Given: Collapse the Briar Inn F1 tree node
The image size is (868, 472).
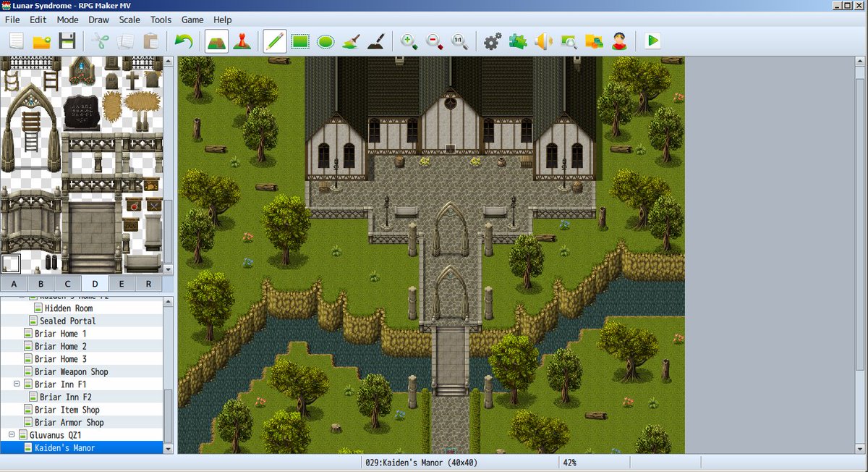Looking at the screenshot, I should tap(17, 384).
